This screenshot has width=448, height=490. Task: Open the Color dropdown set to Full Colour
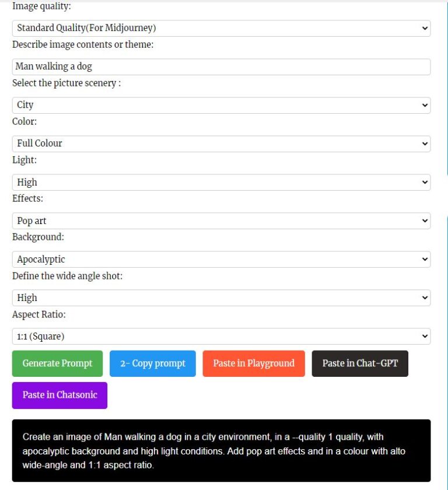click(220, 143)
